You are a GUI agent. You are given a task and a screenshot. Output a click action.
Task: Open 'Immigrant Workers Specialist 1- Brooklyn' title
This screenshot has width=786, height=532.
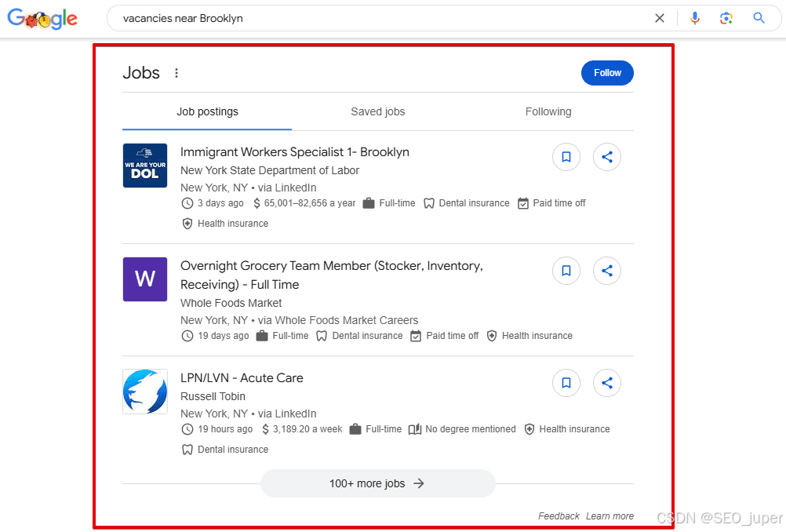point(295,152)
